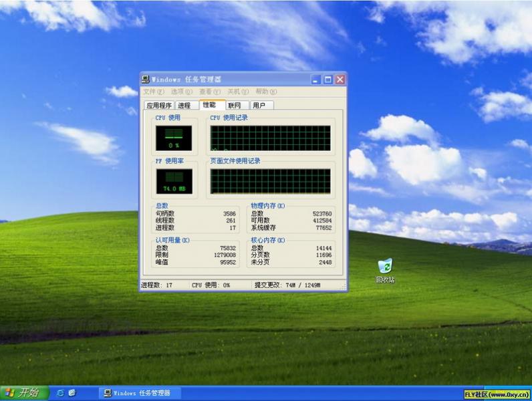Click the 核心内存 (K) group label
The image size is (532, 401).
pyautogui.click(x=268, y=240)
